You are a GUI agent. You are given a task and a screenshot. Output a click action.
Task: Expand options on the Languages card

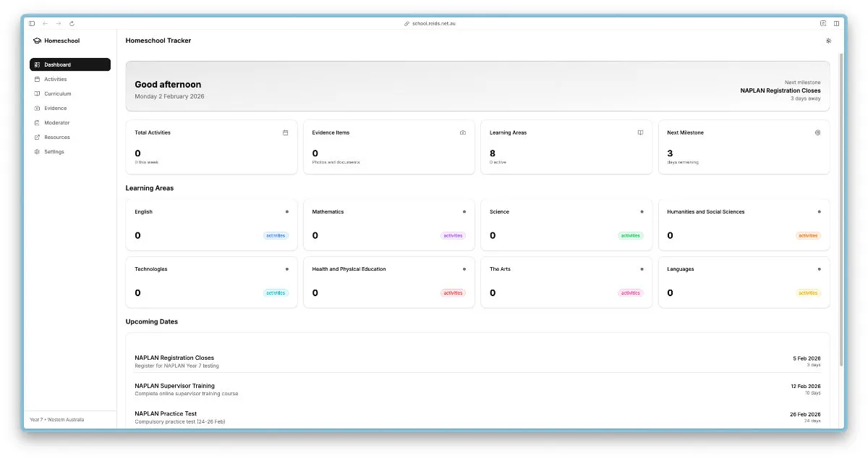point(819,269)
